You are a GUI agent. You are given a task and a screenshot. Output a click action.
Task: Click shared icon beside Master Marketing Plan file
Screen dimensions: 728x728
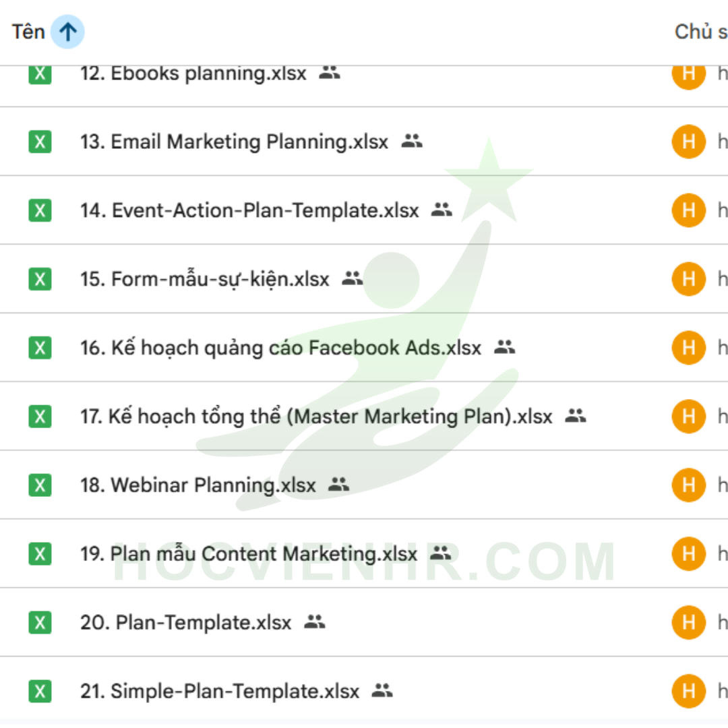click(576, 416)
